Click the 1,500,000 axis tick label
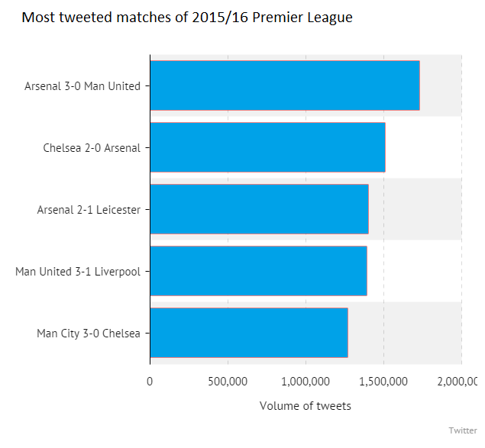Screen dimensions: 485x448 point(383,381)
